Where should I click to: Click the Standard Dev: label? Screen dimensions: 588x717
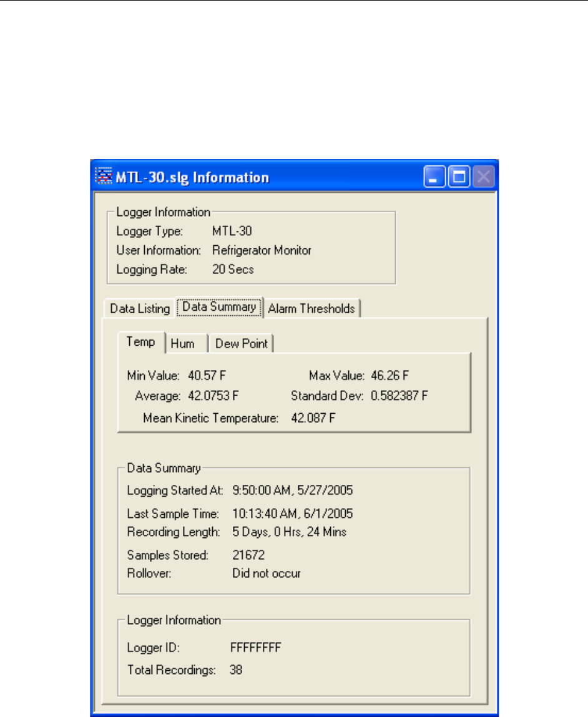[x=327, y=396]
